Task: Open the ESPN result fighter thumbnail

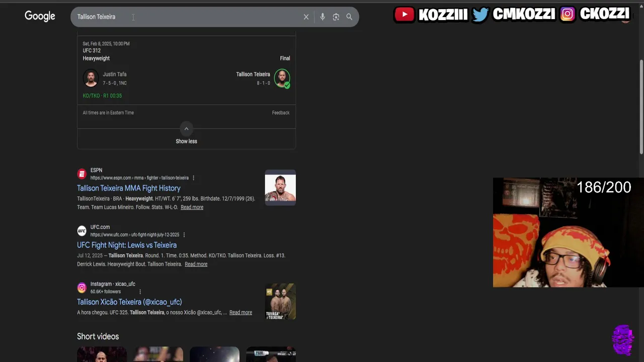Action: (280, 188)
